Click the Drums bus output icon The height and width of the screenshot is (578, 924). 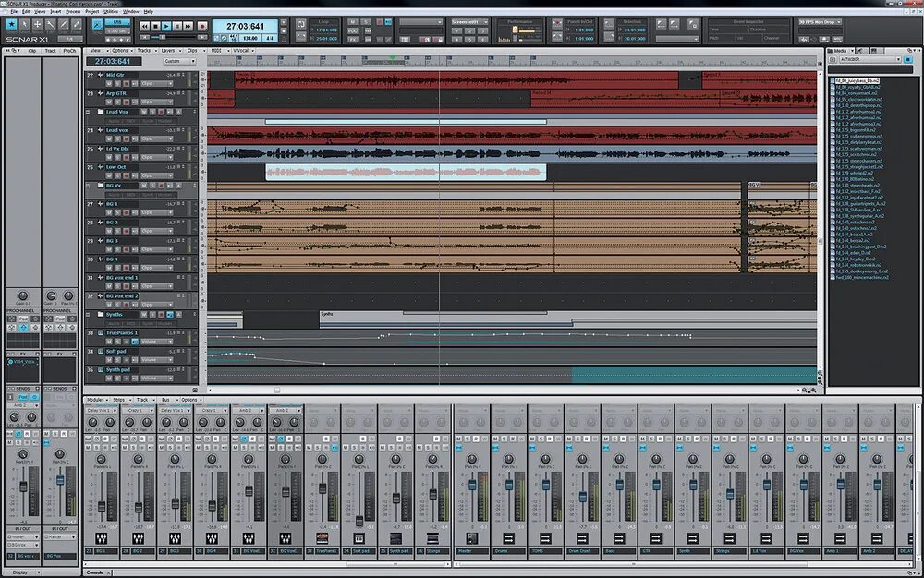(508, 538)
